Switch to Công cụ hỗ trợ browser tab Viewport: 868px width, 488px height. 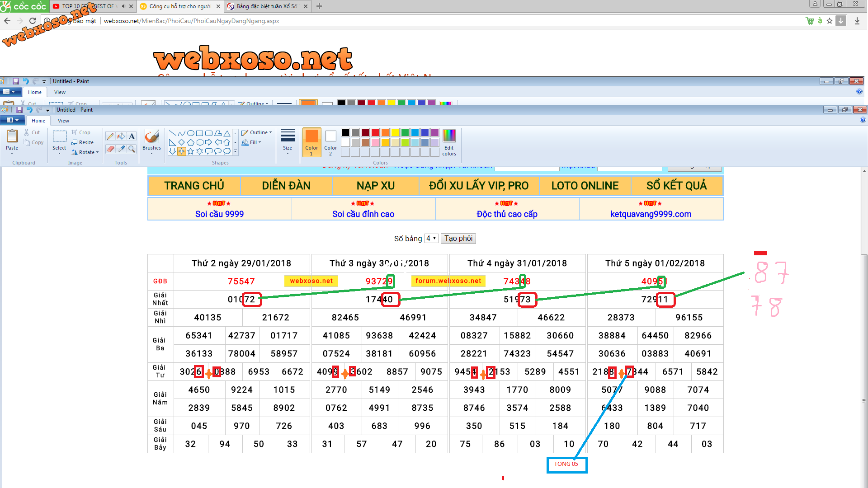[x=180, y=6]
